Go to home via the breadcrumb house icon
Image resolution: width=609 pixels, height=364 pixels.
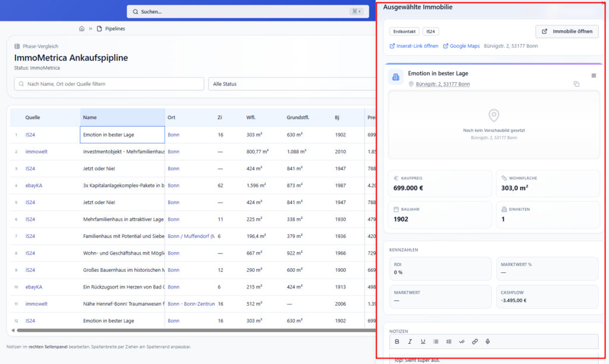pyautogui.click(x=81, y=29)
